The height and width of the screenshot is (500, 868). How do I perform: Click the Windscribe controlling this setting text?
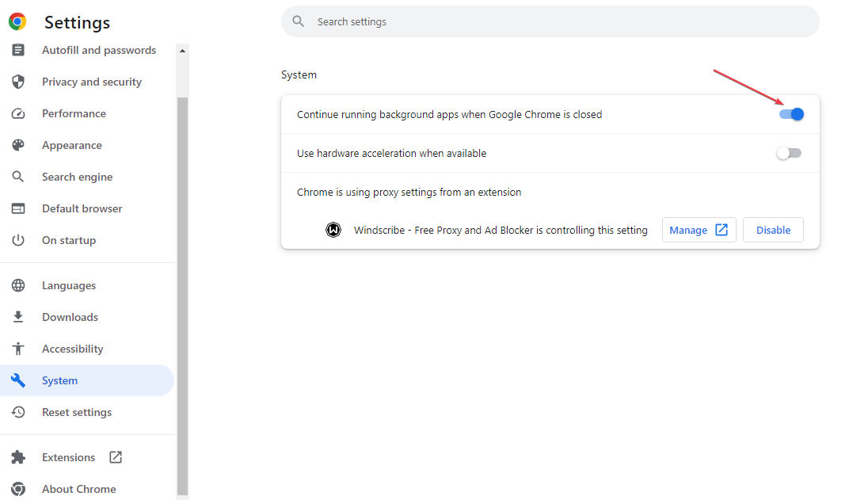(501, 230)
